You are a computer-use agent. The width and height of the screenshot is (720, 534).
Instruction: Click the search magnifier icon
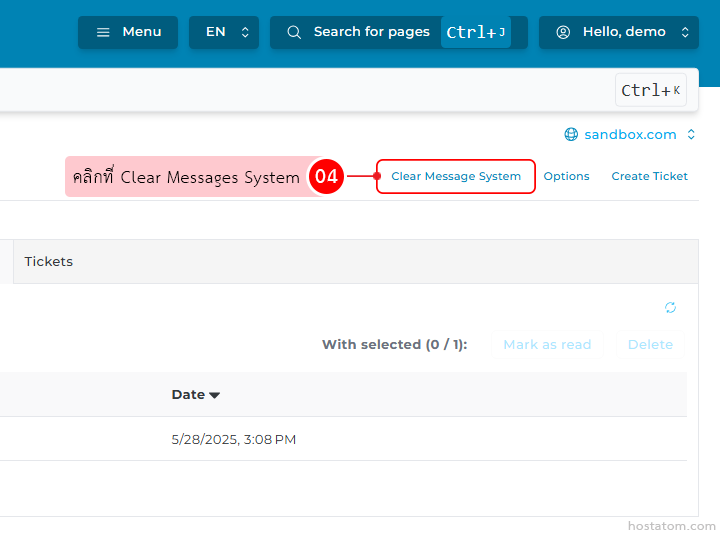click(294, 32)
